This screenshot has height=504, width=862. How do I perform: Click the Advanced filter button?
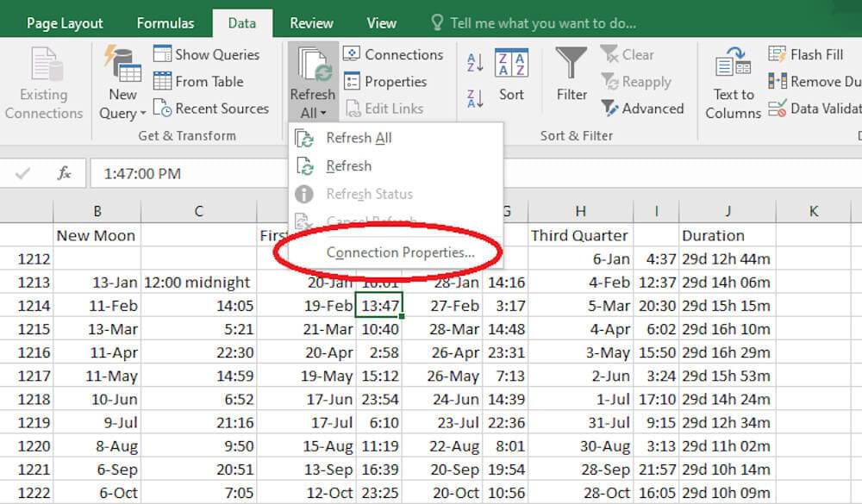pyautogui.click(x=642, y=109)
